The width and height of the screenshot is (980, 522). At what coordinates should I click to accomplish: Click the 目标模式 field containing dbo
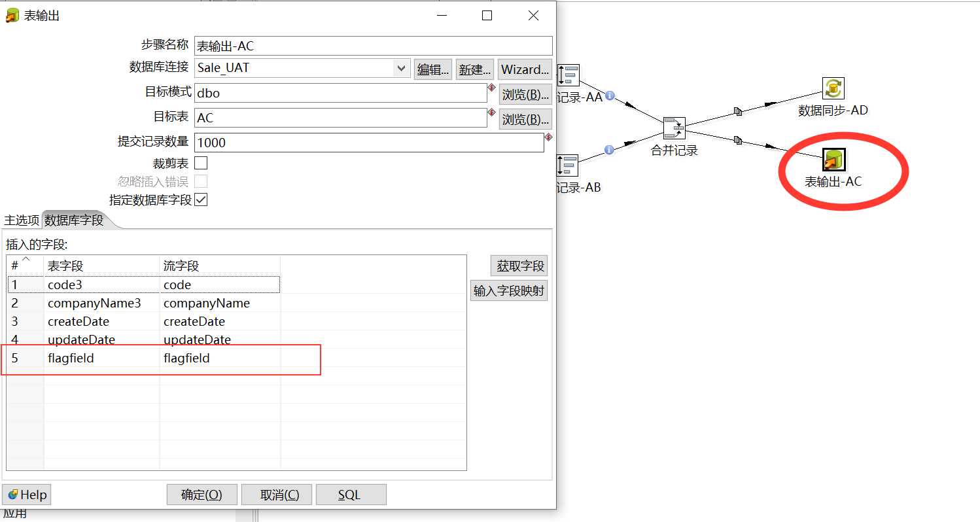[340, 93]
